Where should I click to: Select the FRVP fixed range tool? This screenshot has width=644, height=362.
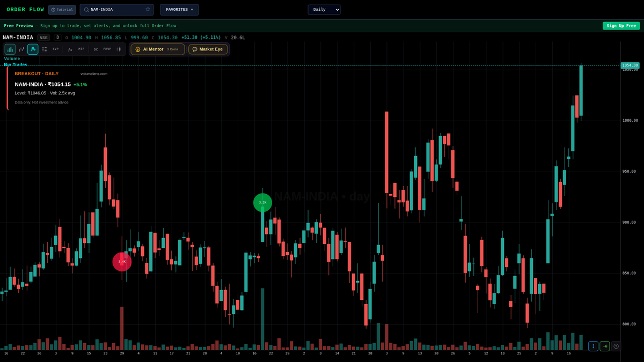pyautogui.click(x=107, y=49)
